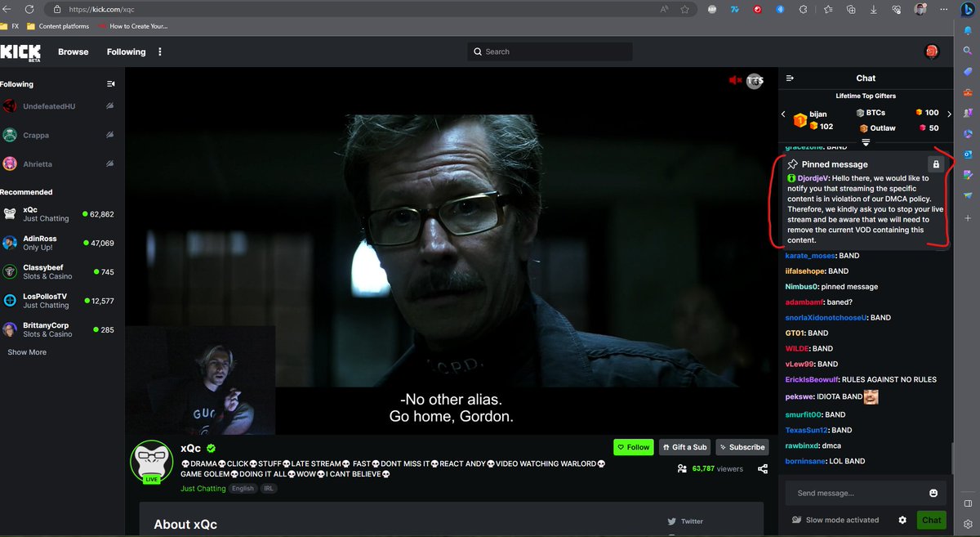
Task: Click the English tag
Action: point(243,489)
